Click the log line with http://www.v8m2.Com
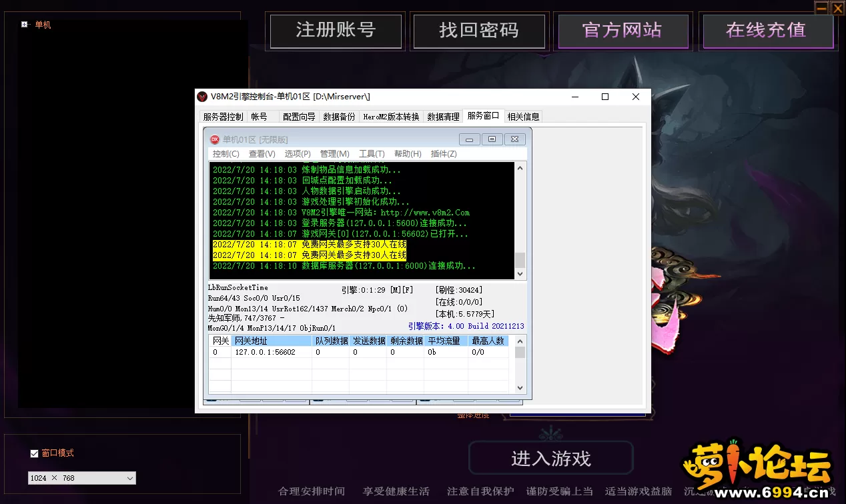Image resolution: width=846 pixels, height=504 pixels. click(x=341, y=213)
